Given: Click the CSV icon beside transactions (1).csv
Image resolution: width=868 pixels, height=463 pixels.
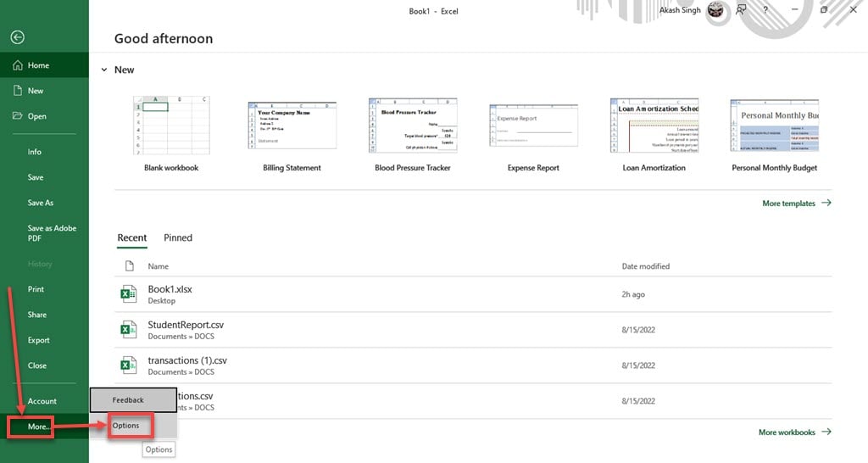Looking at the screenshot, I should tap(129, 365).
